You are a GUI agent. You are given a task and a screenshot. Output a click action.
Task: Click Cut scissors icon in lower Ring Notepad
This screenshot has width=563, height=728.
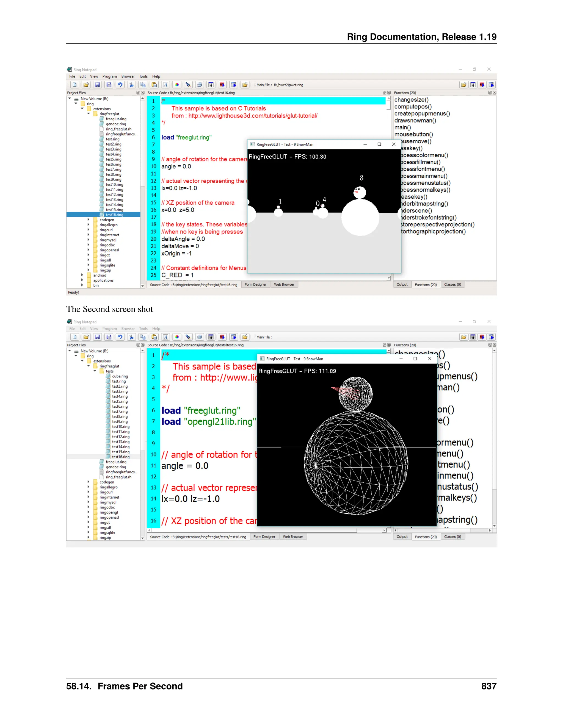tap(131, 337)
